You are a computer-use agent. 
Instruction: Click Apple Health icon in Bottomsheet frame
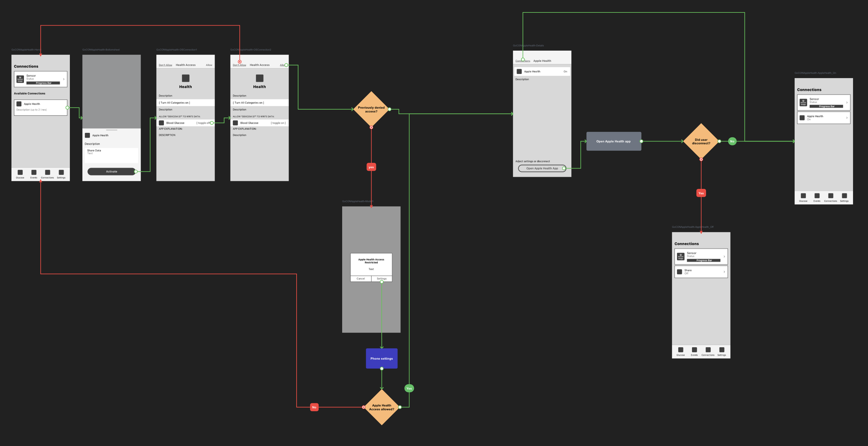(87, 135)
